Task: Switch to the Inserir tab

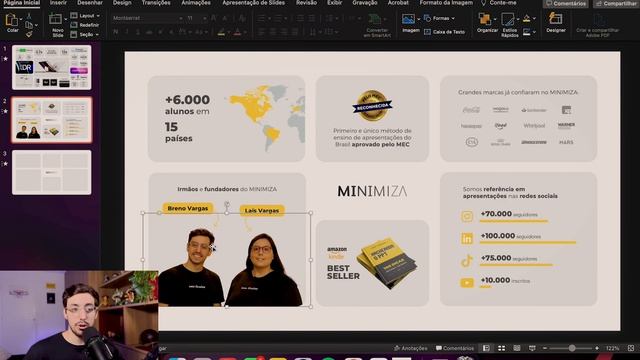Action: (x=58, y=3)
